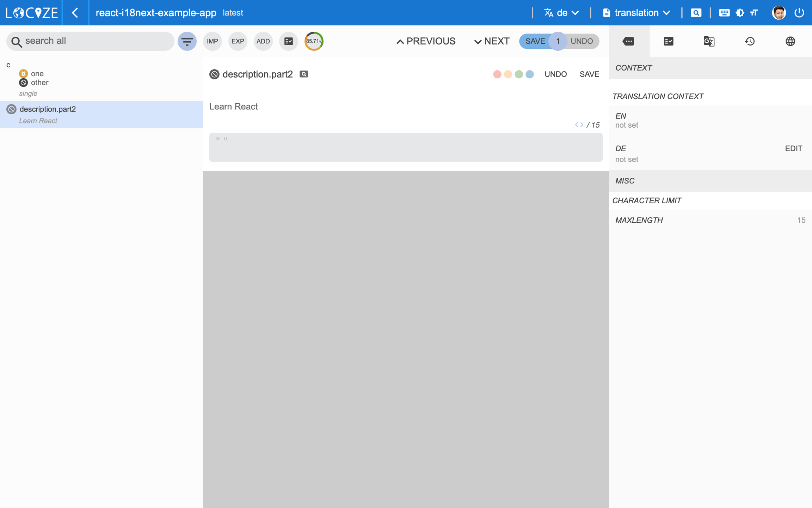The image size is (812, 508).
Task: Toggle status icon of description.part2 heading
Action: tap(214, 74)
